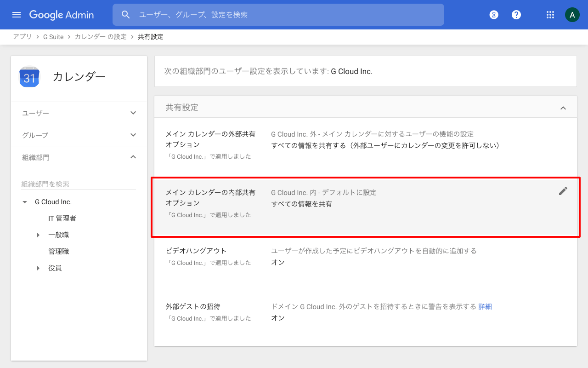
Task: Select 役員 organizational unit
Action: tap(55, 268)
